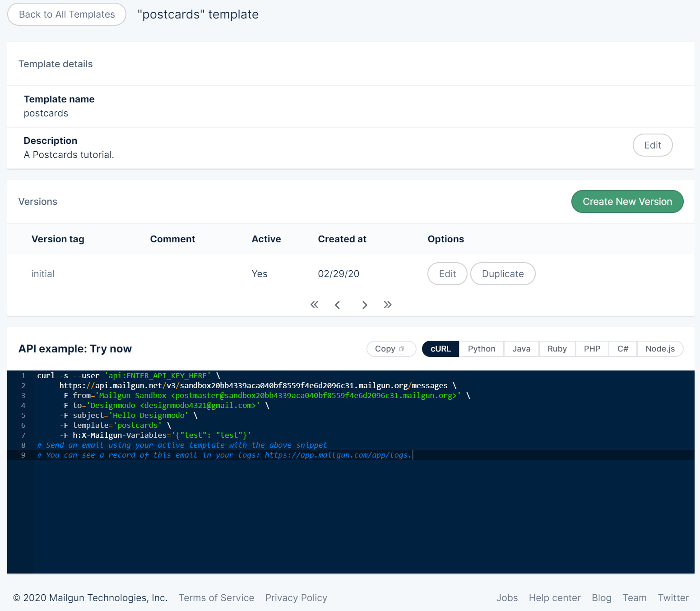
Task: Open the Team footer link
Action: pos(635,598)
